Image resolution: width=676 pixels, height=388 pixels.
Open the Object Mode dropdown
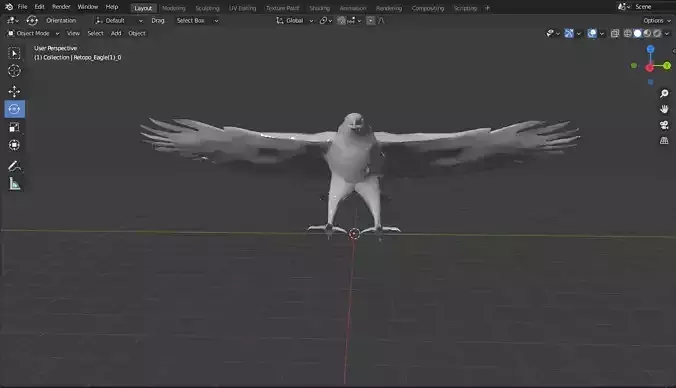(x=33, y=33)
